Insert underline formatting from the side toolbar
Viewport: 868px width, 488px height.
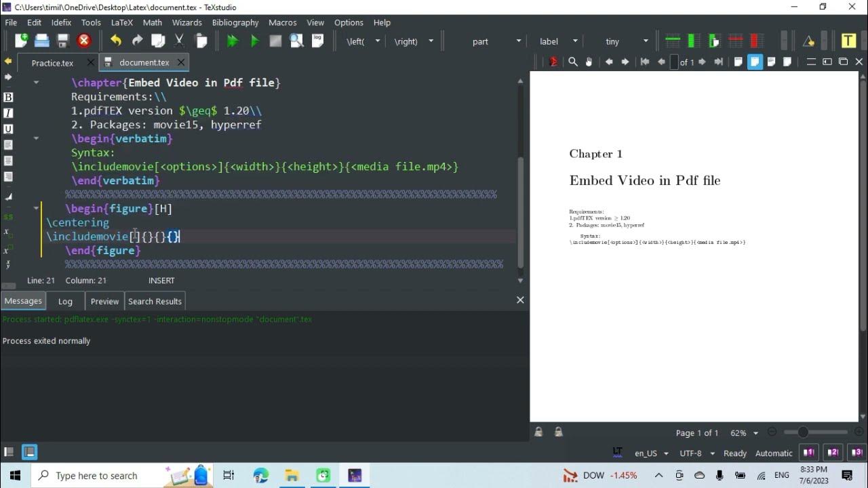[8, 129]
